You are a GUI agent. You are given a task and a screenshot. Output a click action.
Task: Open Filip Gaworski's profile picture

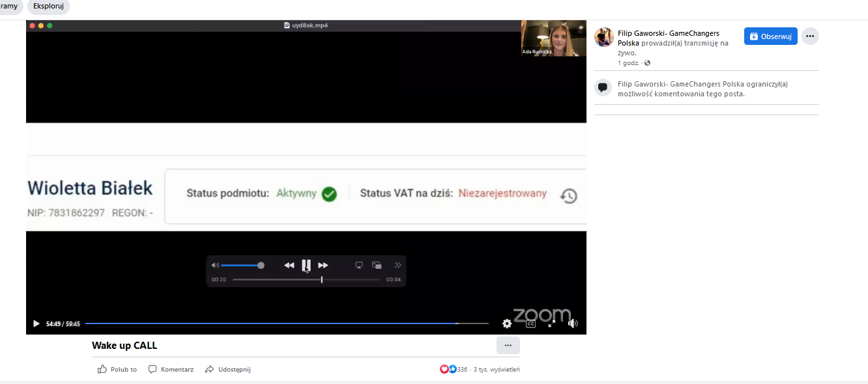click(x=604, y=37)
